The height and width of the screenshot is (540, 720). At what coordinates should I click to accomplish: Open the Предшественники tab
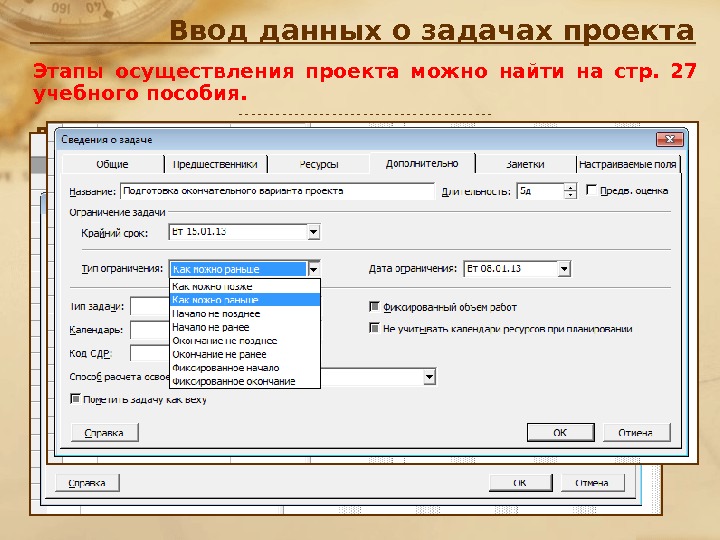[x=215, y=164]
